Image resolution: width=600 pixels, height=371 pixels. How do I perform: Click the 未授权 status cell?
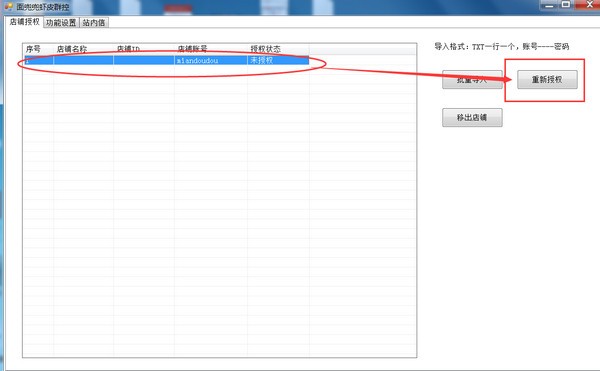278,60
